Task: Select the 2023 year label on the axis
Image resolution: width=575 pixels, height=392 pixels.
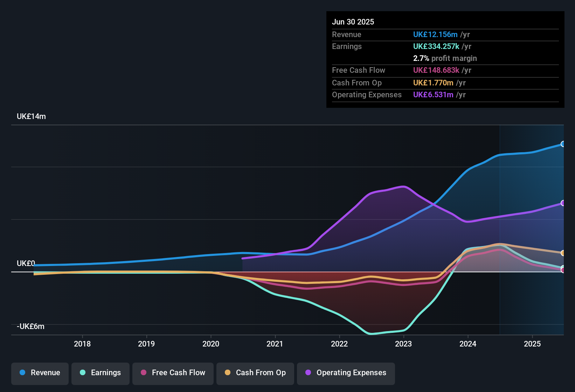Action: click(403, 344)
